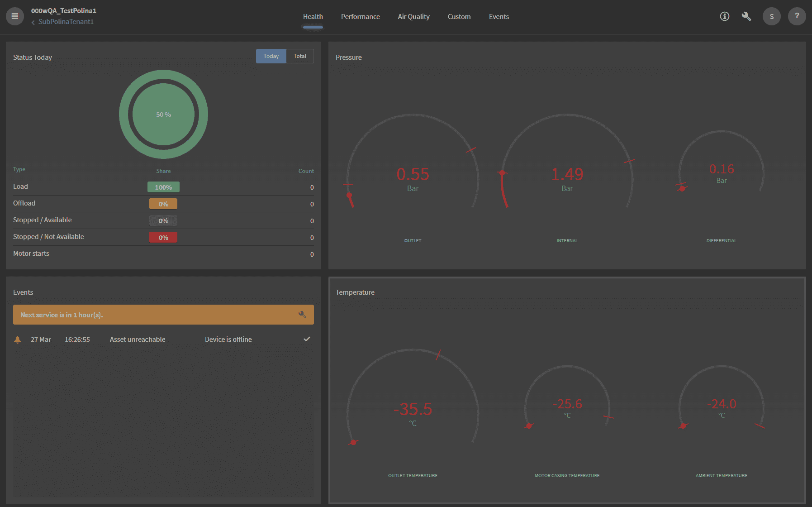Image resolution: width=812 pixels, height=507 pixels.
Task: Click the grey Stopped / Available 0% badge
Action: [x=163, y=220]
